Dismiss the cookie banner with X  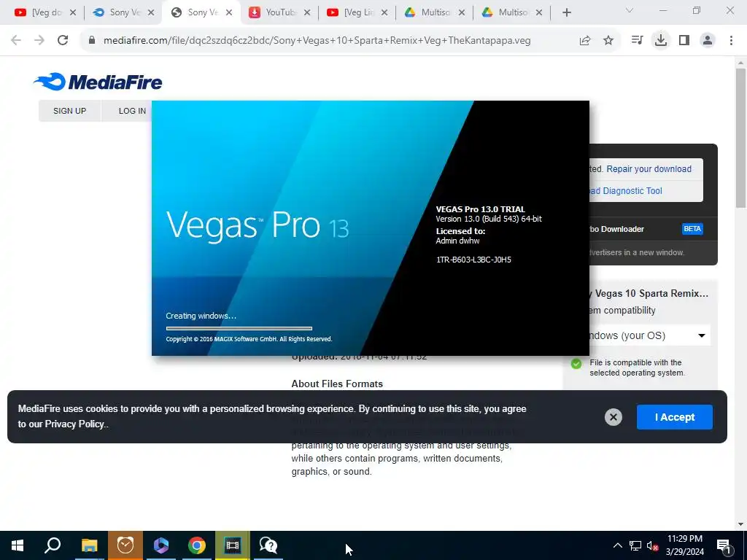613,417
